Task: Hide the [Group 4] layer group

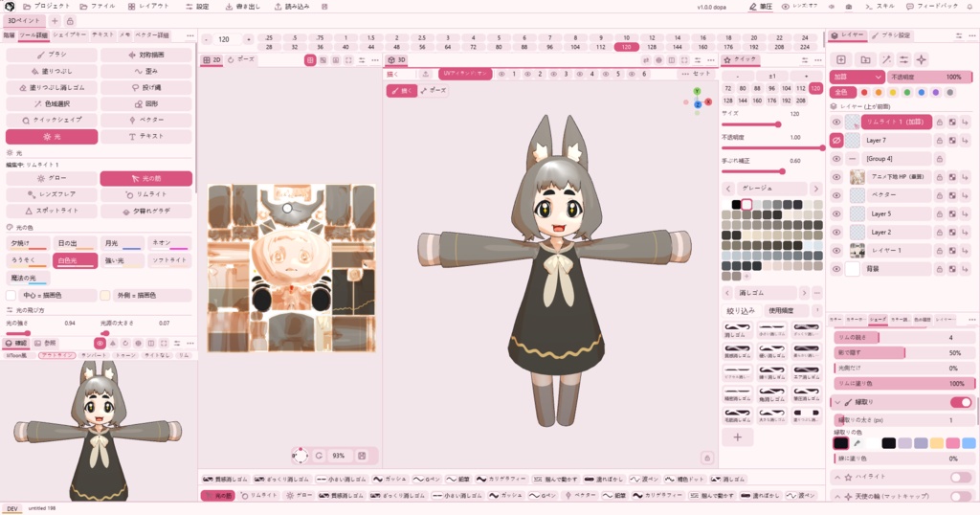Action: [836, 159]
